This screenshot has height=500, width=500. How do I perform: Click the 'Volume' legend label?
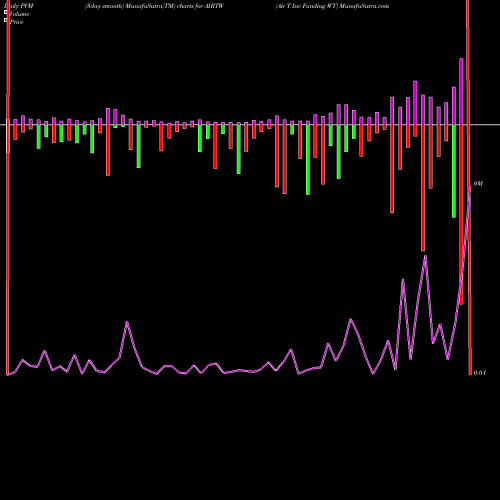[19, 14]
